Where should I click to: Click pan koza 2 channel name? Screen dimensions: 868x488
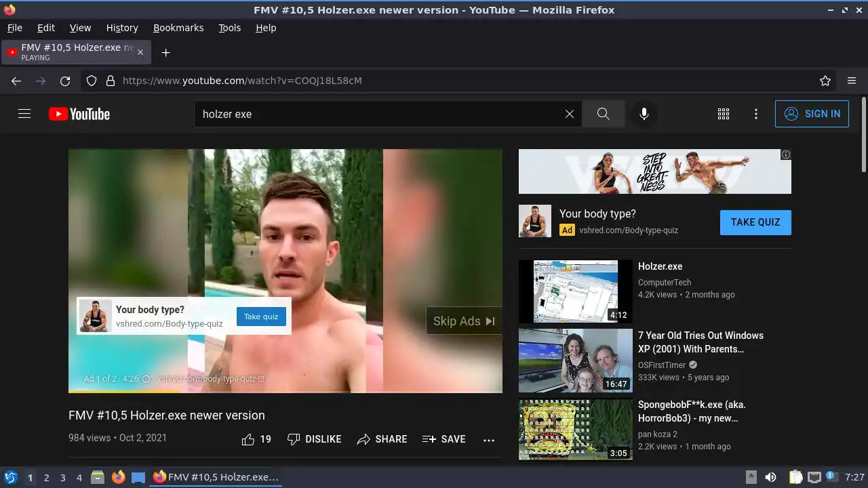coord(658,434)
